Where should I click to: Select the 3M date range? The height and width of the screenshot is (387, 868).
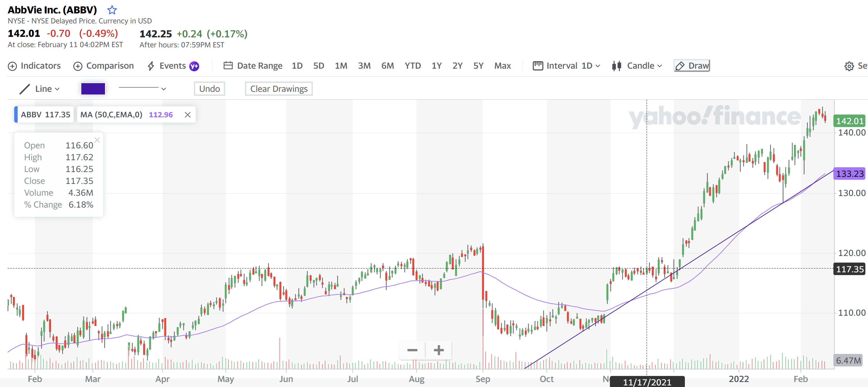point(364,66)
